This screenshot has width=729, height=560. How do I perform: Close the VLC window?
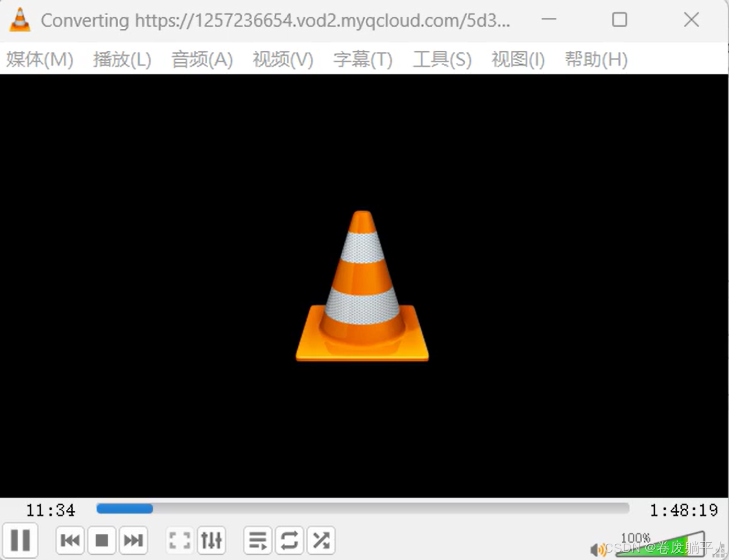click(691, 20)
